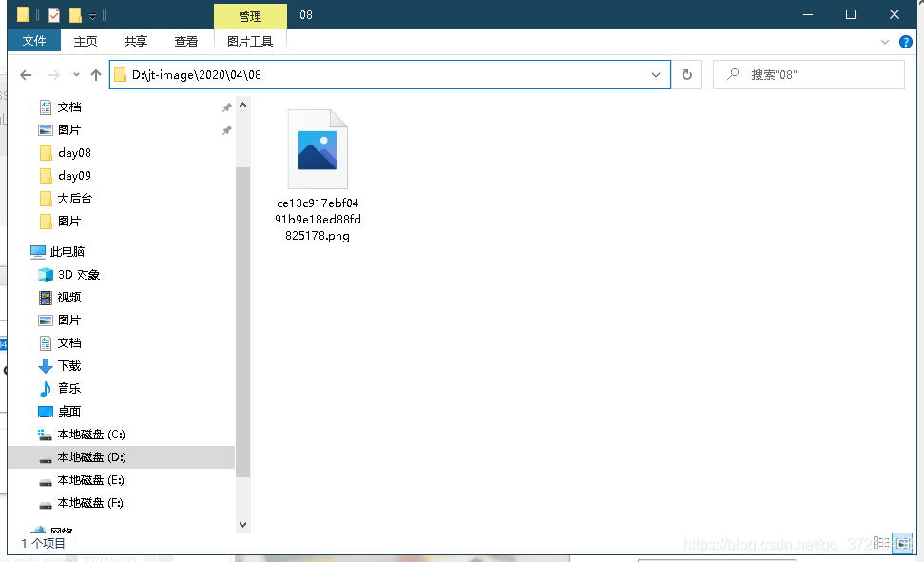
Task: Click the properties icon in quick access toolbar
Action: coord(53,15)
